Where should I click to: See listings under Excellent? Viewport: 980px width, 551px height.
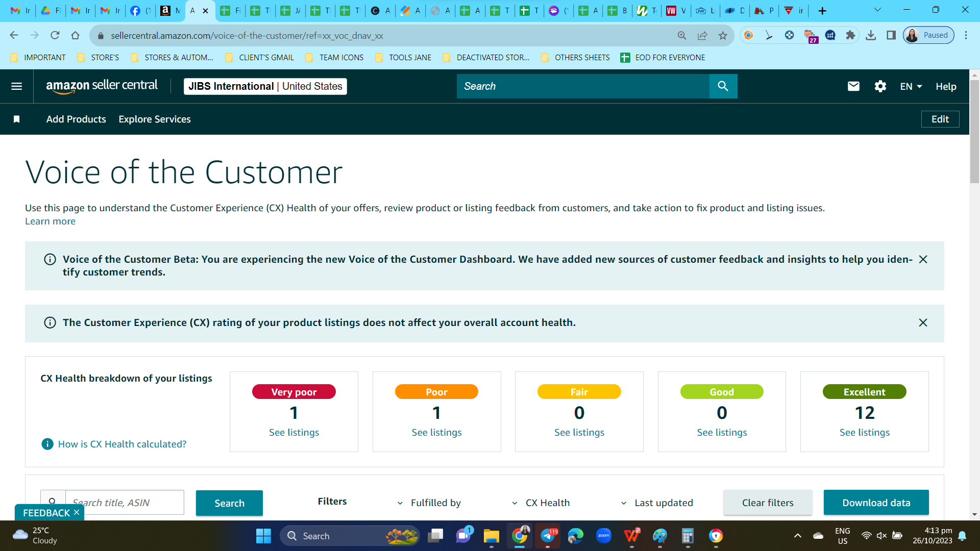[865, 433]
